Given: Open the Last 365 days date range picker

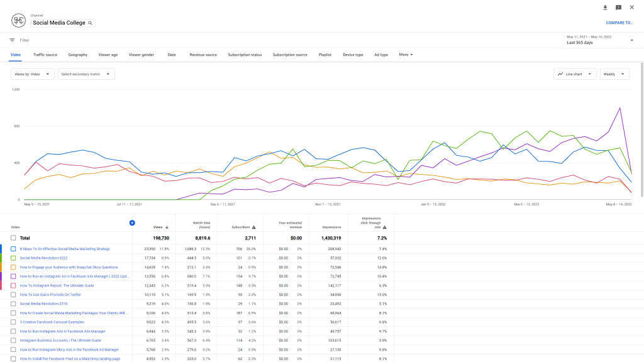Looking at the screenshot, I should pyautogui.click(x=600, y=40).
